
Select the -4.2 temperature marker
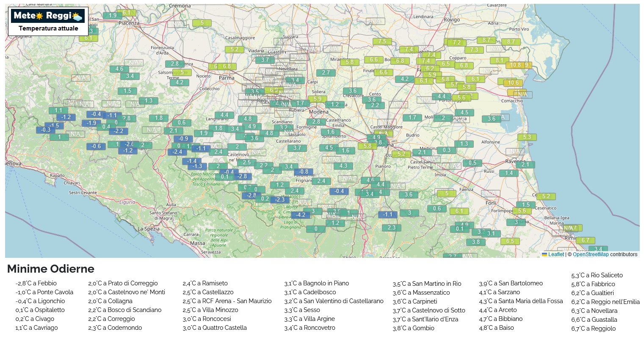pyautogui.click(x=300, y=215)
